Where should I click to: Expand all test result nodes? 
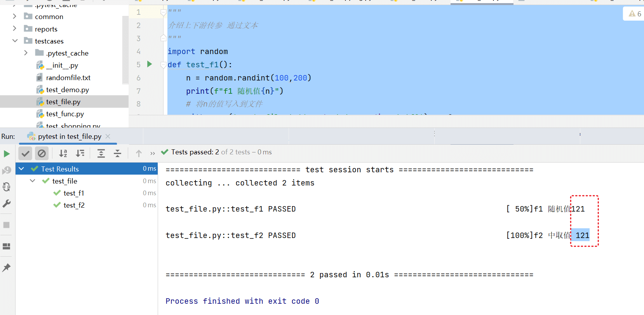(x=101, y=154)
